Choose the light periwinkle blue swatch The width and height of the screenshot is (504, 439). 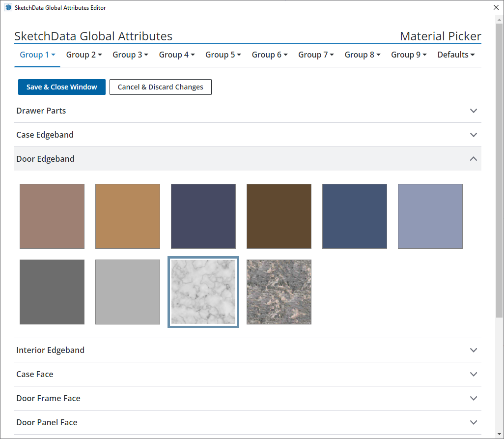click(430, 216)
